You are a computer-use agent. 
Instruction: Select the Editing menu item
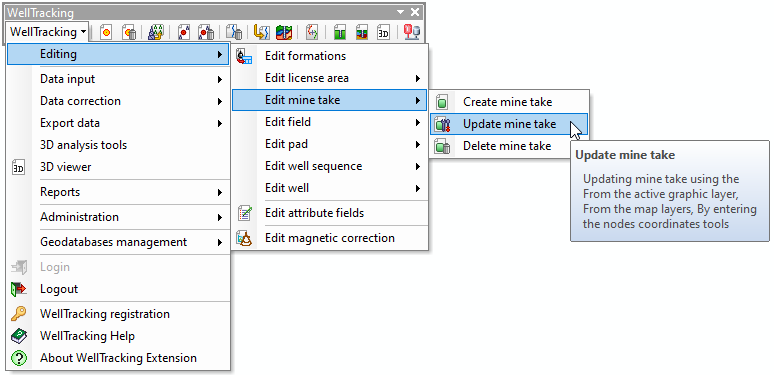(118, 54)
